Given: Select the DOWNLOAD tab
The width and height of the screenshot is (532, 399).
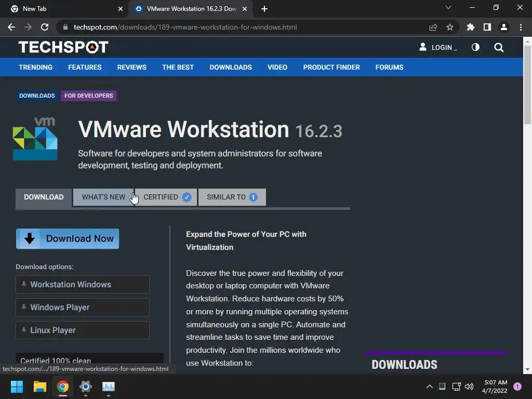Looking at the screenshot, I should [44, 197].
